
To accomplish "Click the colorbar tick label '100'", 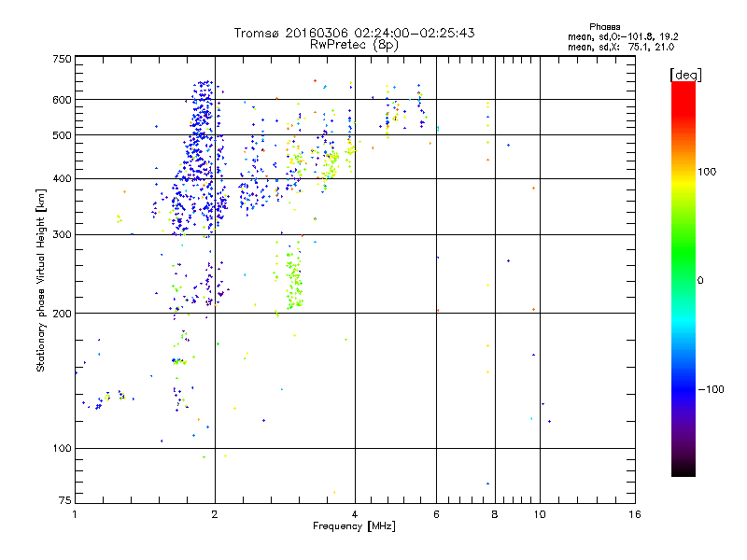I will click(707, 172).
